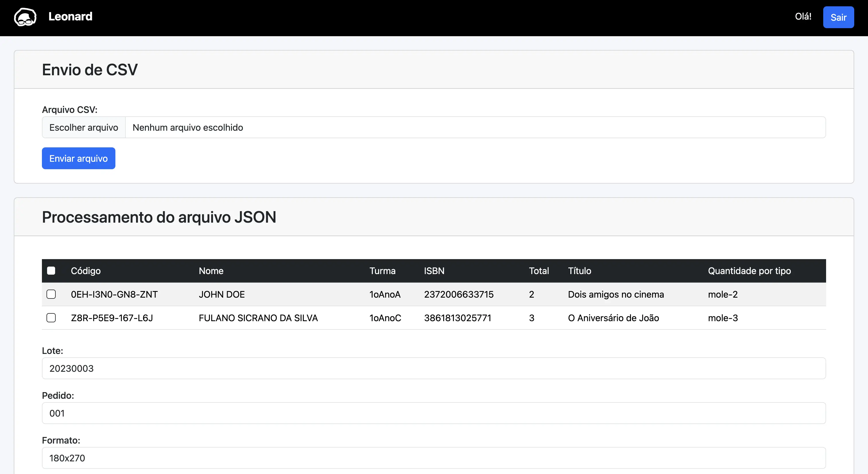
Task: Click the Leonard logo icon
Action: point(25,17)
